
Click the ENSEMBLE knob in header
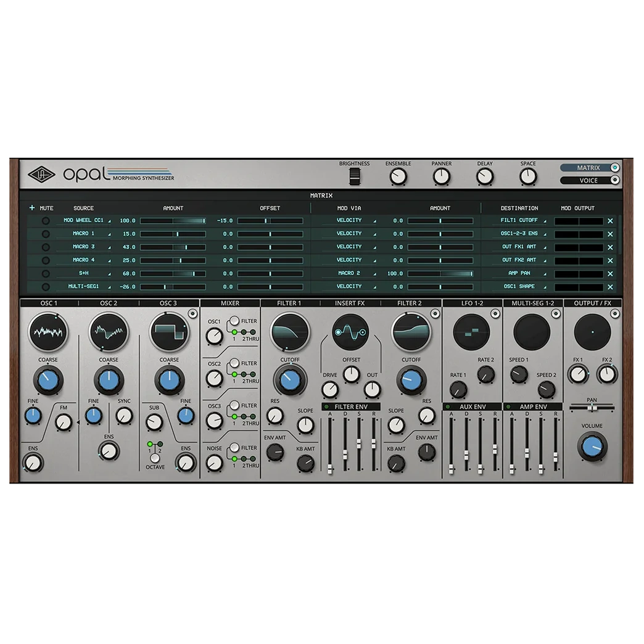point(398,177)
